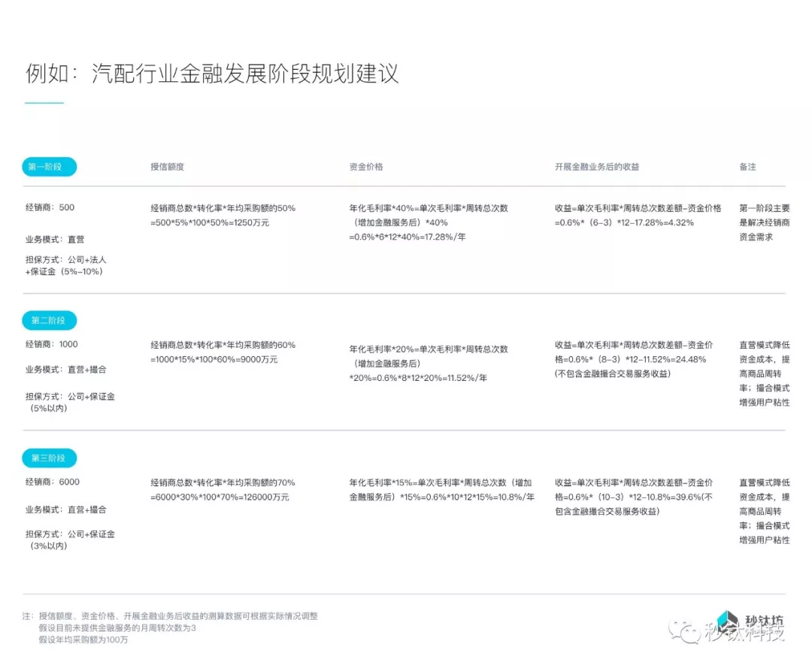Click the 经销商：1000 text
Image resolution: width=812 pixels, height=668 pixels.
coord(52,344)
